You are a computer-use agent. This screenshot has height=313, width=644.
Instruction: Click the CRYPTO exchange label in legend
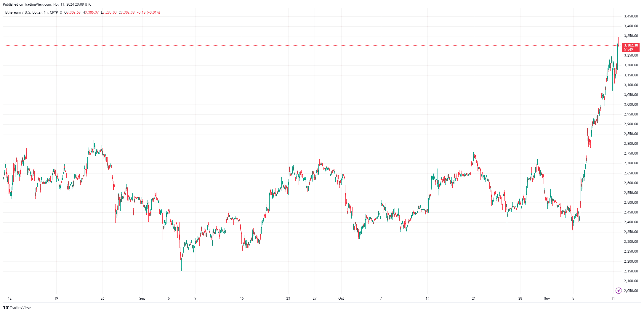pyautogui.click(x=56, y=12)
